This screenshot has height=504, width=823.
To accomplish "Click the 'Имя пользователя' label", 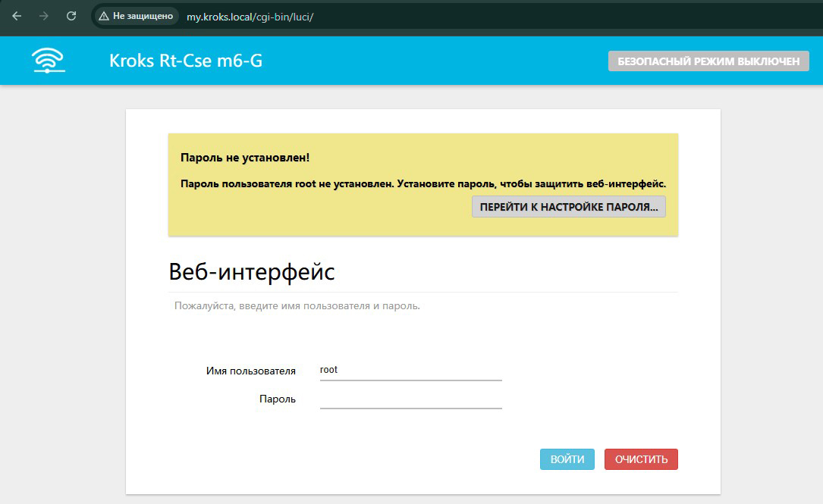I will click(250, 371).
